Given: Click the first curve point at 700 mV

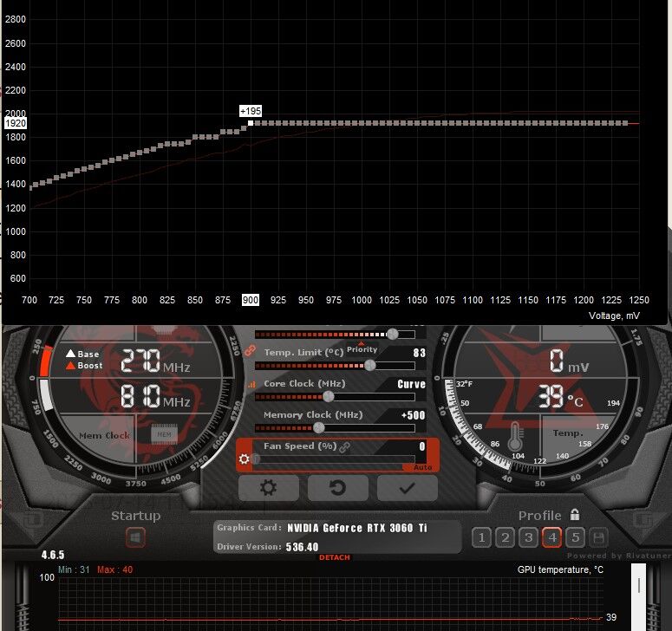Looking at the screenshot, I should [31, 187].
